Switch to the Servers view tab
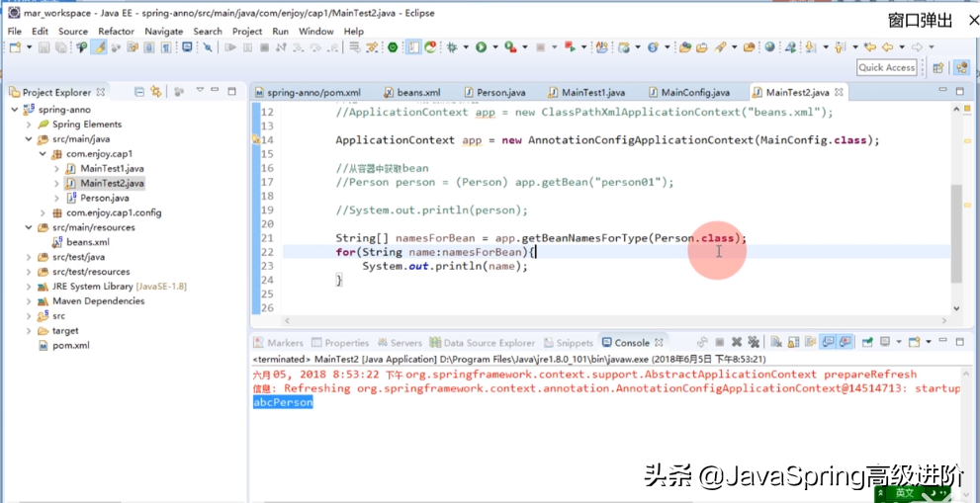The width and height of the screenshot is (980, 503). tap(400, 343)
